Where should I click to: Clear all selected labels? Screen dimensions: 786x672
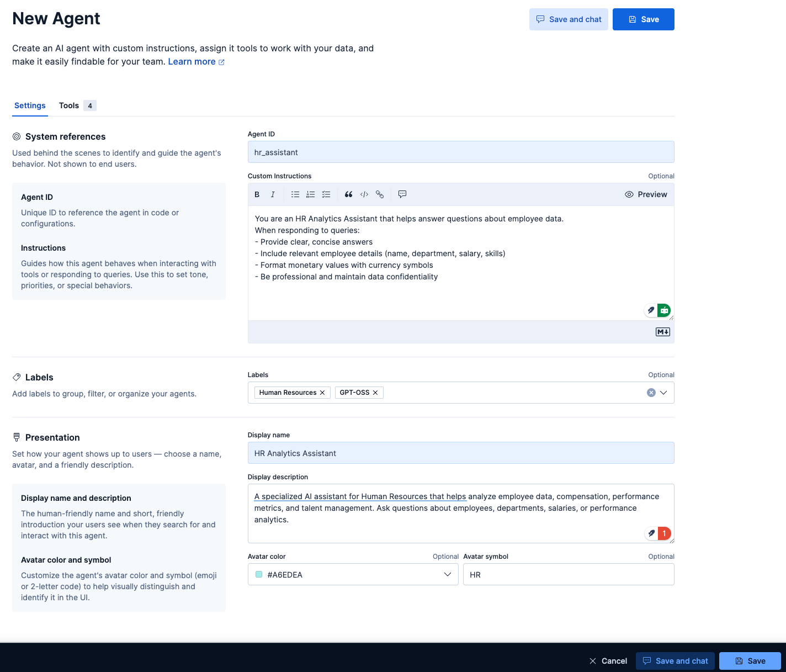(x=651, y=393)
